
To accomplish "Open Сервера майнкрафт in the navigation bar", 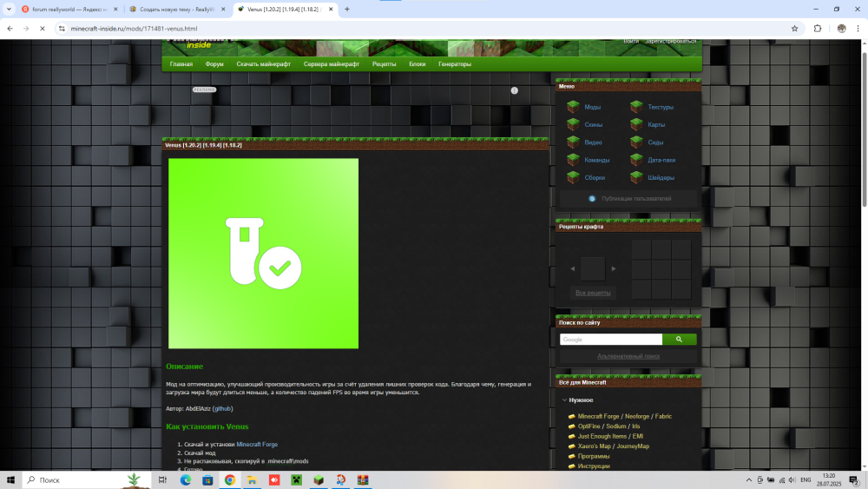I will pos(331,64).
